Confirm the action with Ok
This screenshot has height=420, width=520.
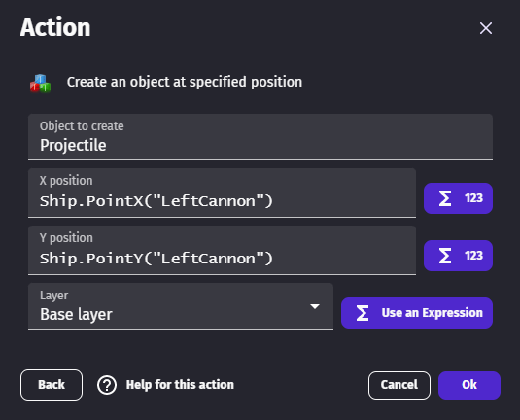coord(469,385)
